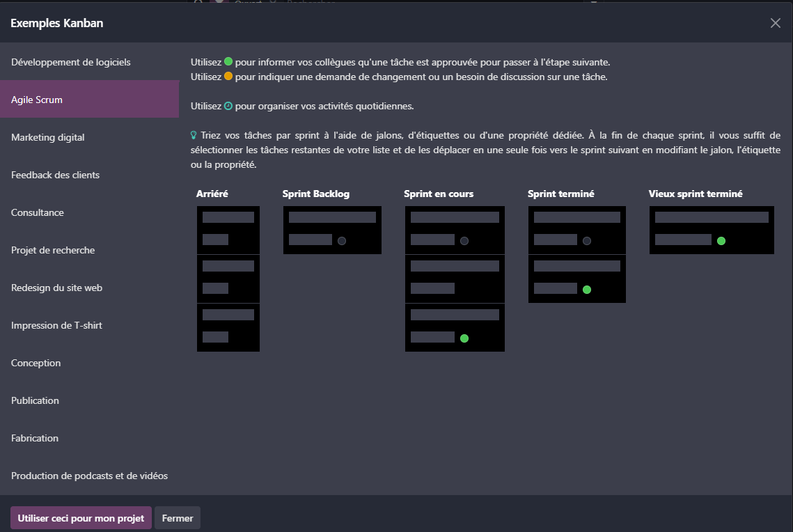Choose Feedback des clients example
The width and height of the screenshot is (793, 532).
[x=56, y=175]
